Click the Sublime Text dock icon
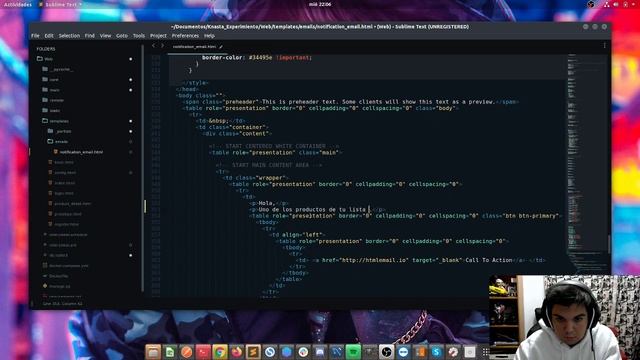The image size is (640, 360). coord(253,351)
